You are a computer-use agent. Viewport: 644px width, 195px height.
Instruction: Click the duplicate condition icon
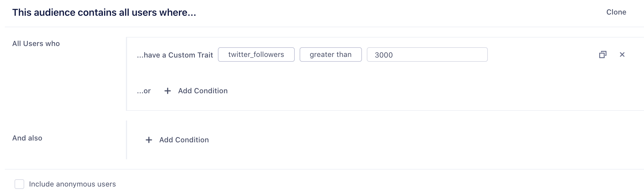603,55
